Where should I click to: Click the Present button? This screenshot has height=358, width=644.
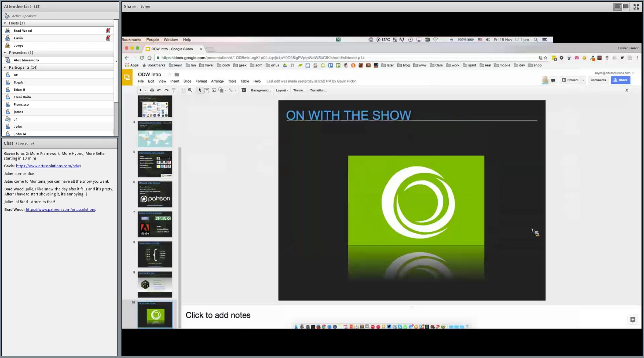(570, 80)
